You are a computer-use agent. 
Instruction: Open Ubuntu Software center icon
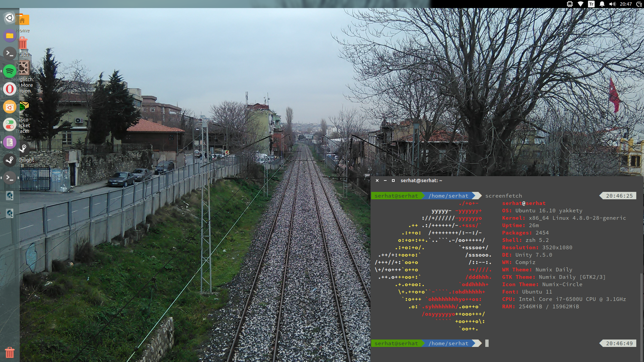tap(10, 107)
